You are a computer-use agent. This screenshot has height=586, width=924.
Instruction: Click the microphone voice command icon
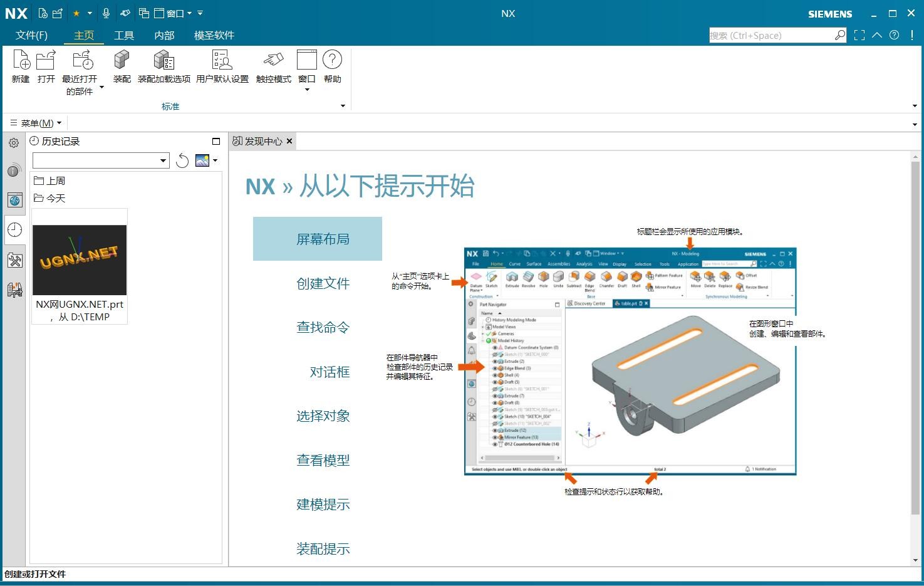[106, 13]
